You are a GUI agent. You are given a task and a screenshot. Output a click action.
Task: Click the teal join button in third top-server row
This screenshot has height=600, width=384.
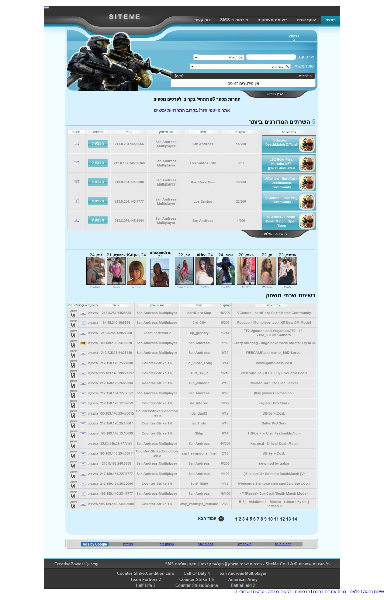click(x=98, y=182)
